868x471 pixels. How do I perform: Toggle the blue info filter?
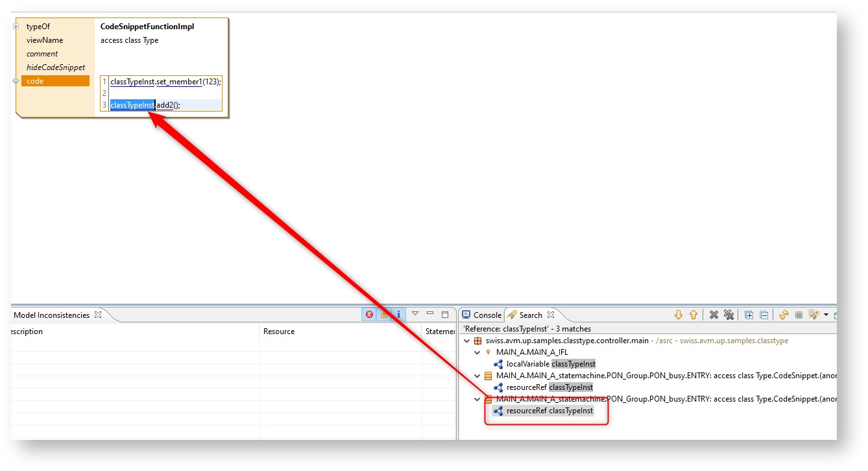(398, 315)
